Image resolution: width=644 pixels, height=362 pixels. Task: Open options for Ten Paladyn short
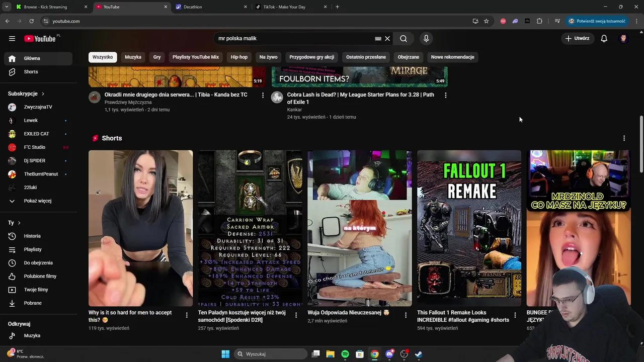point(296,315)
